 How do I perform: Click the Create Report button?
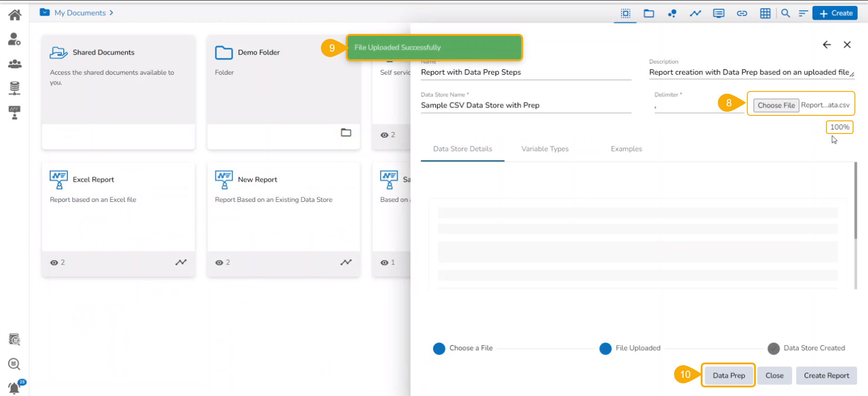point(826,375)
